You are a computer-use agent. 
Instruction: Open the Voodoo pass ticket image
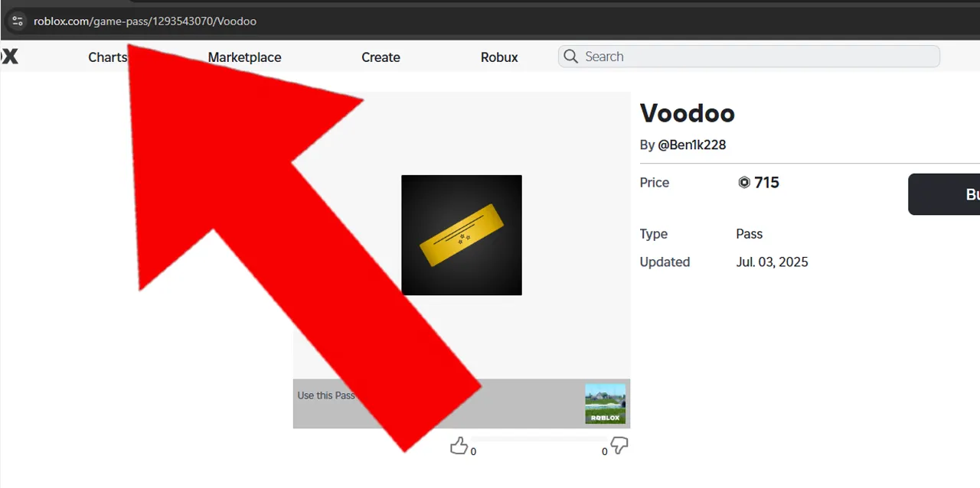462,235
